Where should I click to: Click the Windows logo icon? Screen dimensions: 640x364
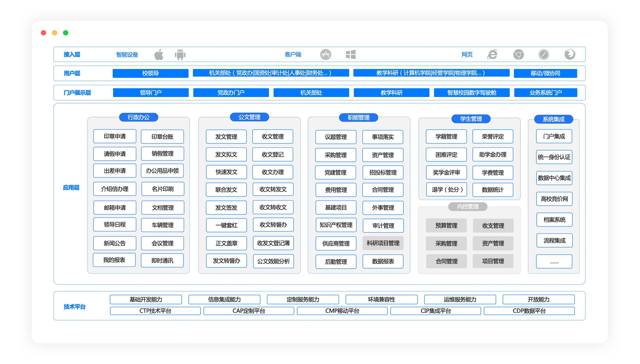(x=351, y=54)
